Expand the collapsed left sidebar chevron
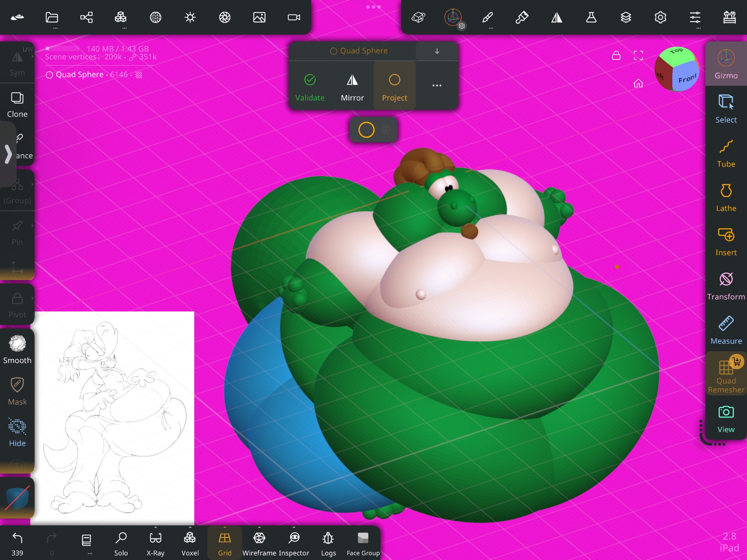Viewport: 747px width, 560px height. (x=8, y=154)
